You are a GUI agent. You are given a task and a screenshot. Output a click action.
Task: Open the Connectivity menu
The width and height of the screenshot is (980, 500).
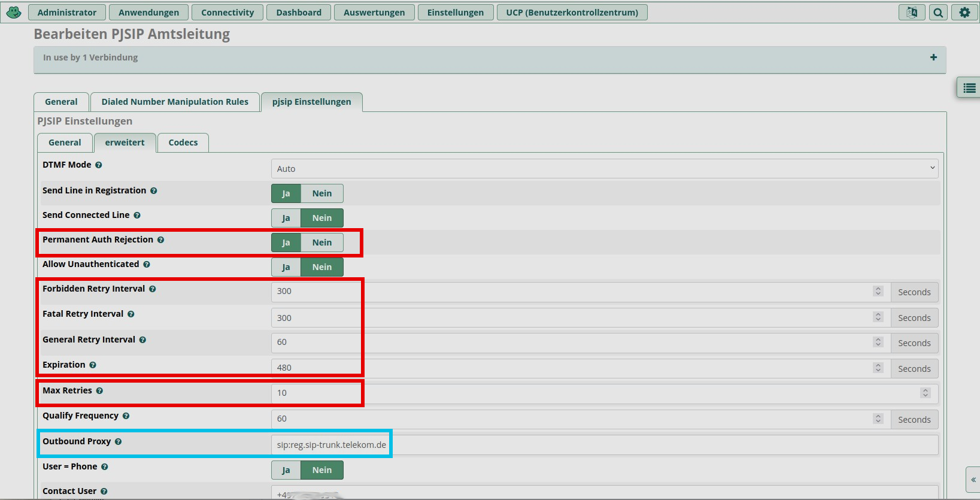[227, 13]
